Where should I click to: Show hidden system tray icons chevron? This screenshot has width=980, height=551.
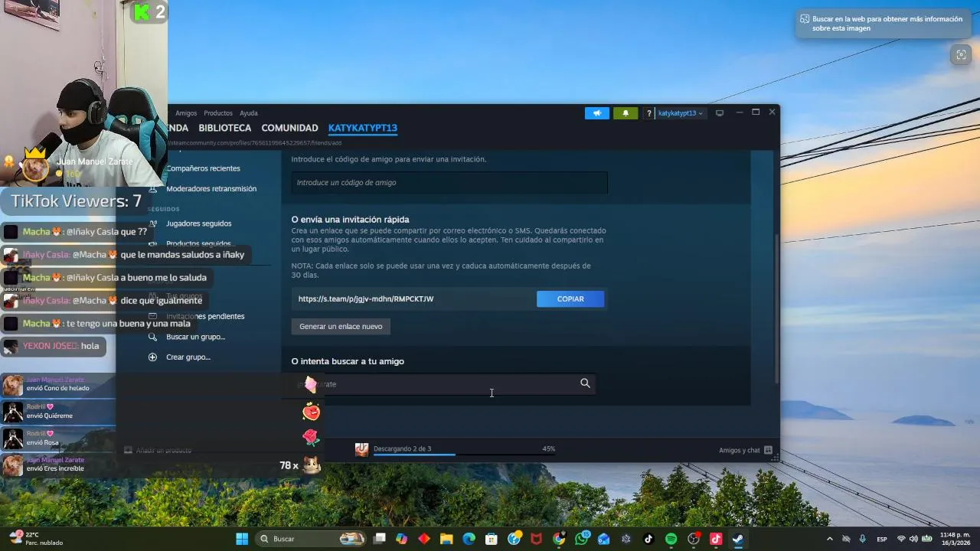pos(829,539)
